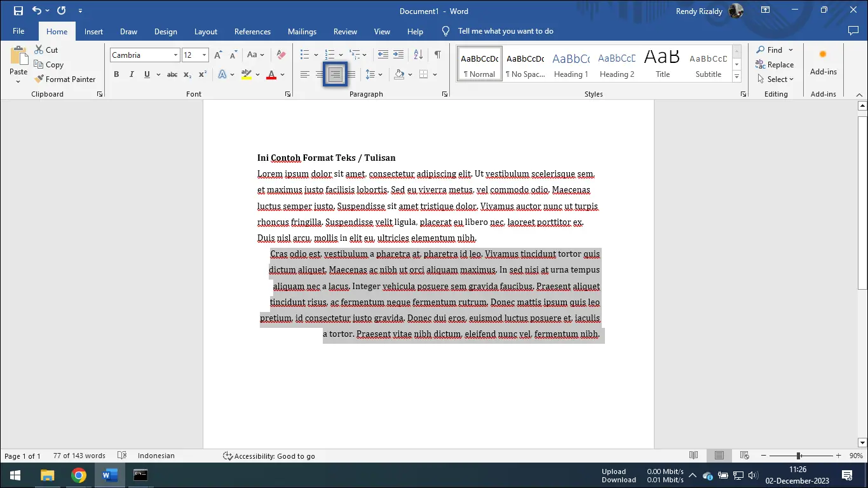Increase the paragraph indent

click(398, 54)
